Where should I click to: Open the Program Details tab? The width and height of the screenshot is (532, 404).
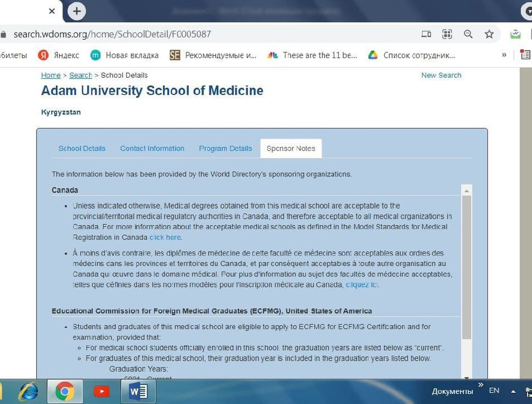pyautogui.click(x=225, y=148)
